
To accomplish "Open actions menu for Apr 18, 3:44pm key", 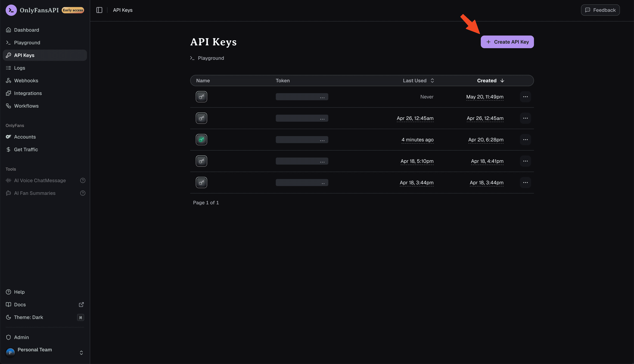I will [525, 183].
